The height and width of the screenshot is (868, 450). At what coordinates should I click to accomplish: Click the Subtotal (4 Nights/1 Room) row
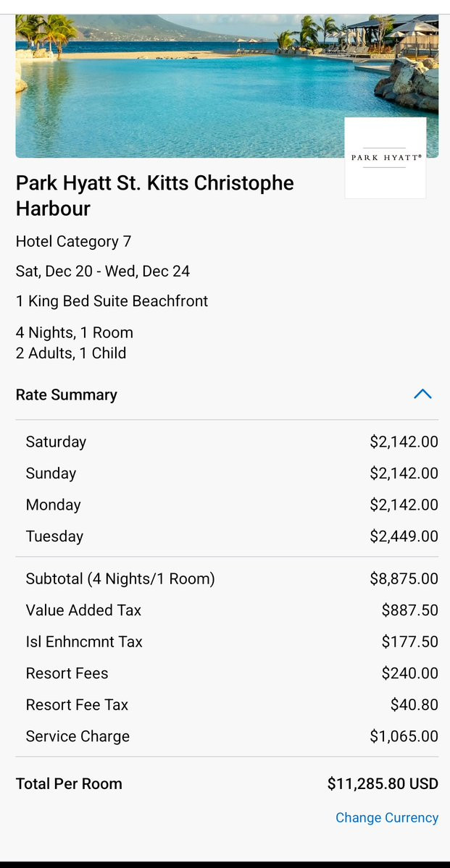[x=227, y=579]
